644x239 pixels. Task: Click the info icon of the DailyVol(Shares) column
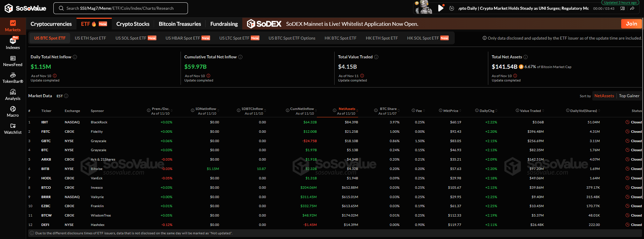pyautogui.click(x=568, y=111)
